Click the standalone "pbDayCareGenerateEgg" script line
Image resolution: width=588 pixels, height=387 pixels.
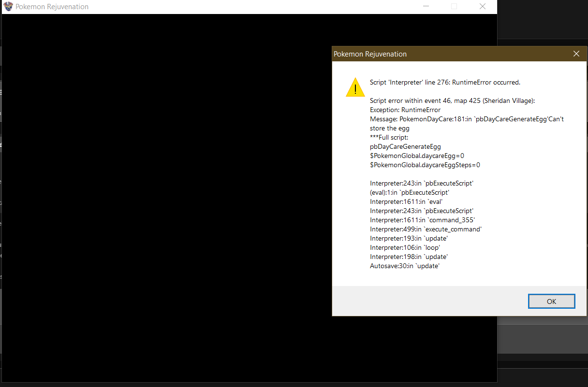coord(405,146)
